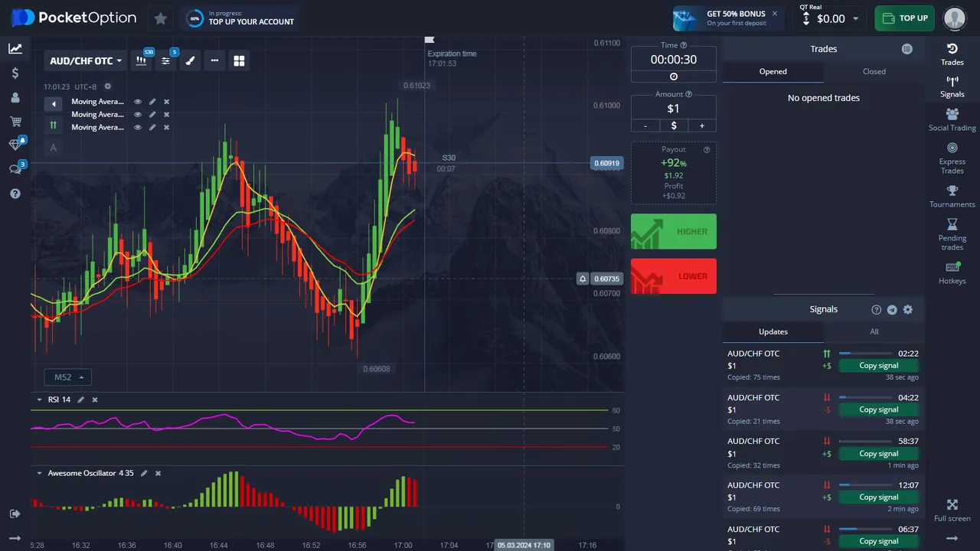This screenshot has height=551, width=980.
Task: Toggle the green arrows signals button on chart
Action: 54,125
